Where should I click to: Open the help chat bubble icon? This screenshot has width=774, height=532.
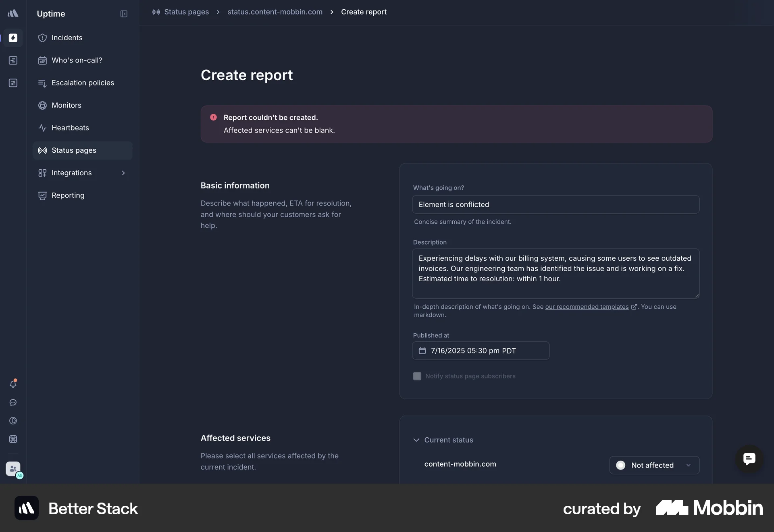pyautogui.click(x=13, y=403)
